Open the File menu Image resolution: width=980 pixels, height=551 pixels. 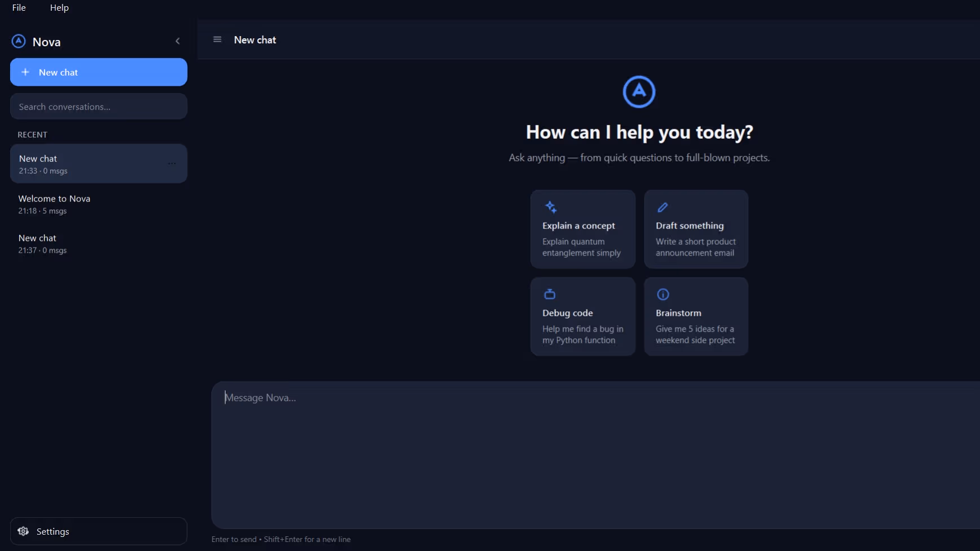point(19,7)
